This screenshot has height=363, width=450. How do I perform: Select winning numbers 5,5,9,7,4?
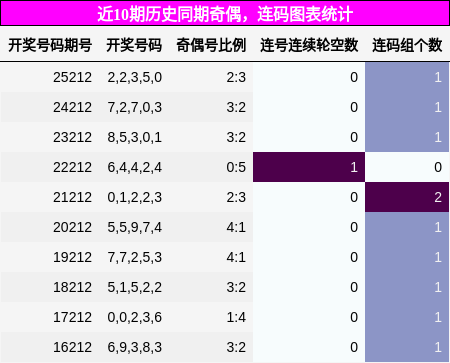(x=134, y=227)
